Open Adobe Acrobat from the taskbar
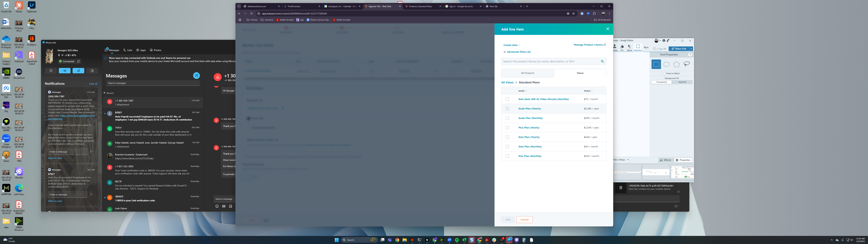 487,240
